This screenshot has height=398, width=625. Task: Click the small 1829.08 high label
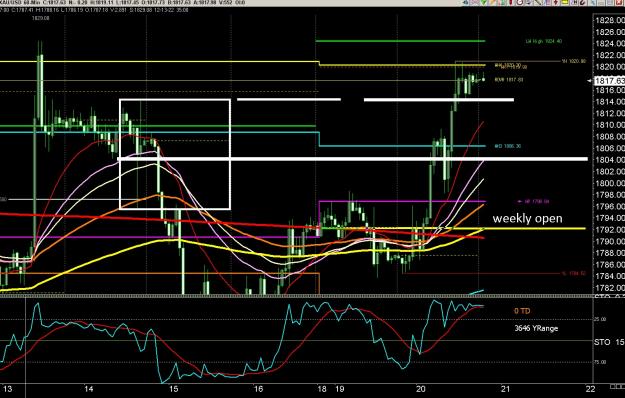42,18
